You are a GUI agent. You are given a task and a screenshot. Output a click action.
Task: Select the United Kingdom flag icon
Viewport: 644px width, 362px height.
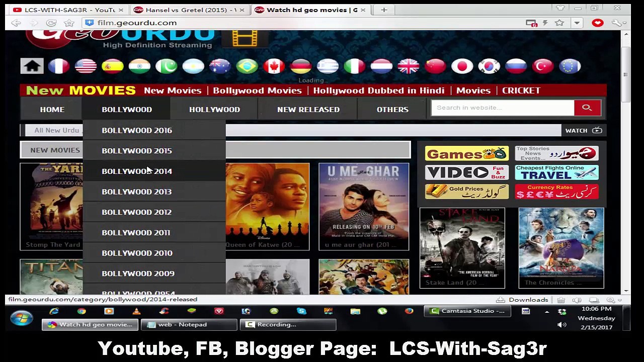pyautogui.click(x=409, y=66)
